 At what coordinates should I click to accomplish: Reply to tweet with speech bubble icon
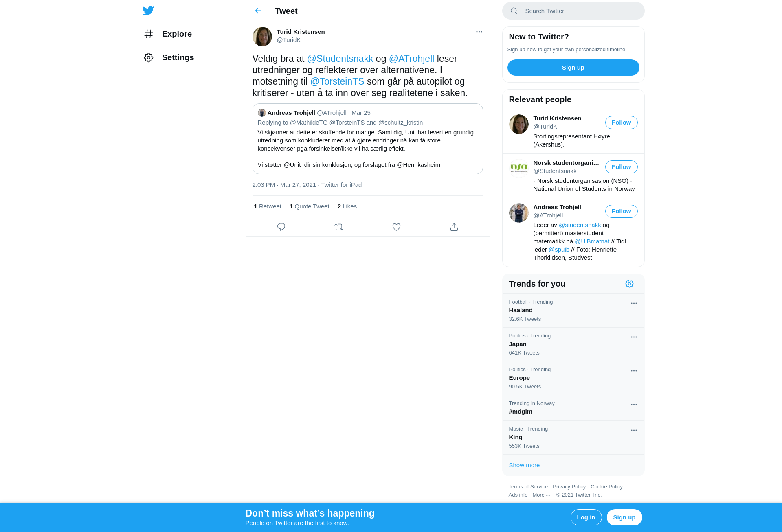(x=281, y=227)
